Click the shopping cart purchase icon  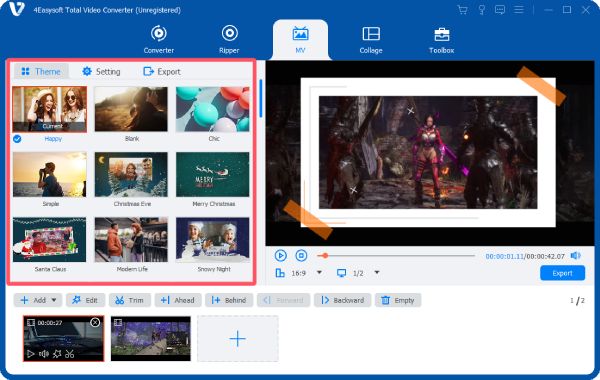tap(462, 10)
